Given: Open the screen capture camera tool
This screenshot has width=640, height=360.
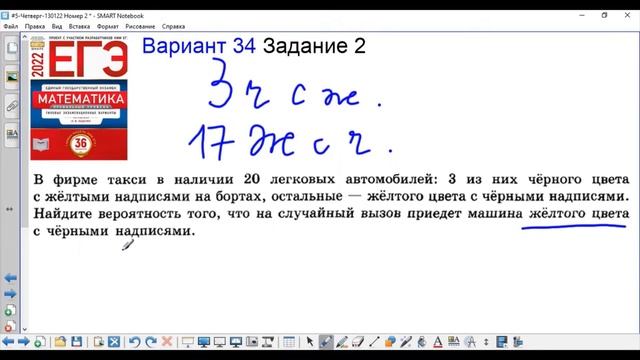Looking at the screenshot, I should [x=252, y=342].
